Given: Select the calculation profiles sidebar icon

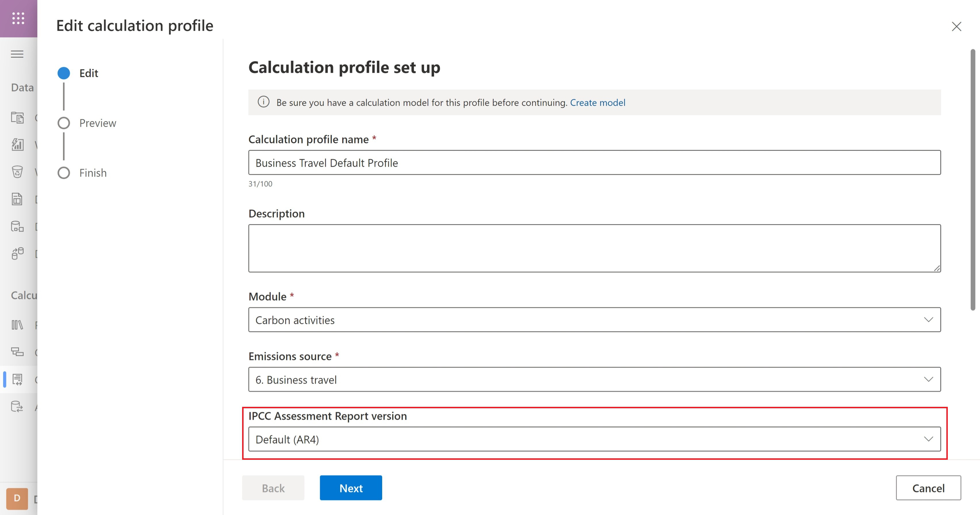Looking at the screenshot, I should coord(17,379).
